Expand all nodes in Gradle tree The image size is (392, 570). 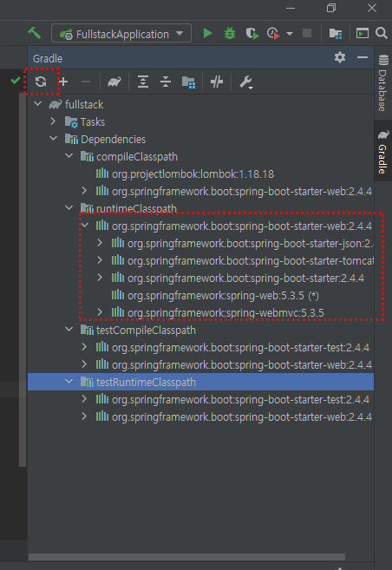(x=143, y=82)
